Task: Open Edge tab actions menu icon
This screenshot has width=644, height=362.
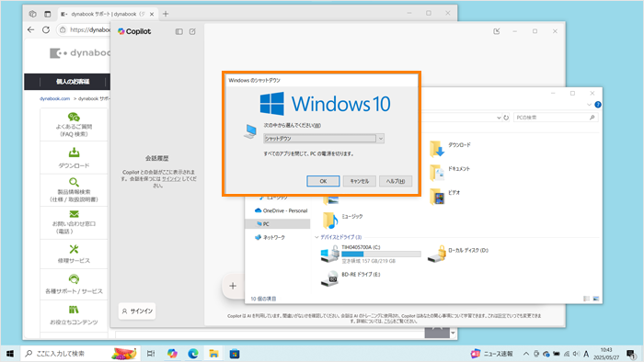Action: tap(48, 14)
